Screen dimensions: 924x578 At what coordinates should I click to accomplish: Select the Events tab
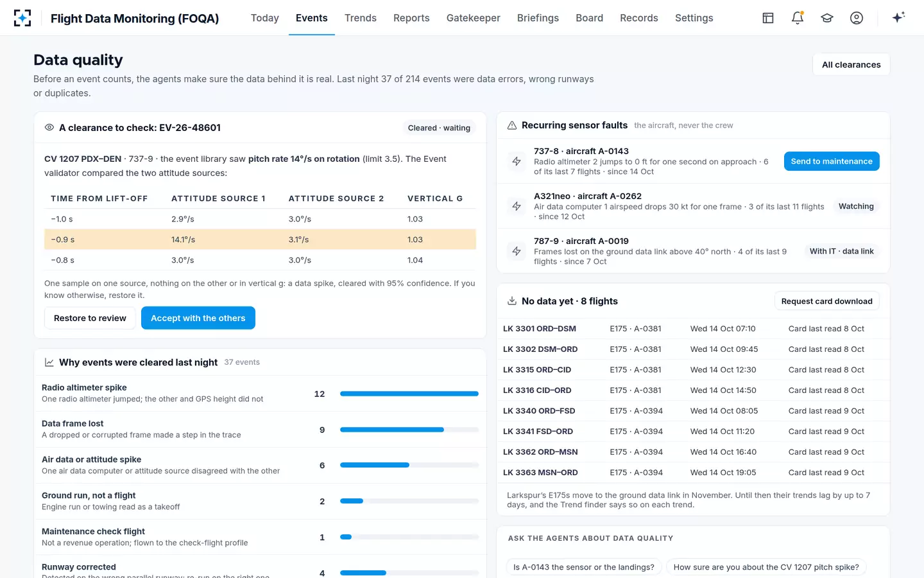312,18
